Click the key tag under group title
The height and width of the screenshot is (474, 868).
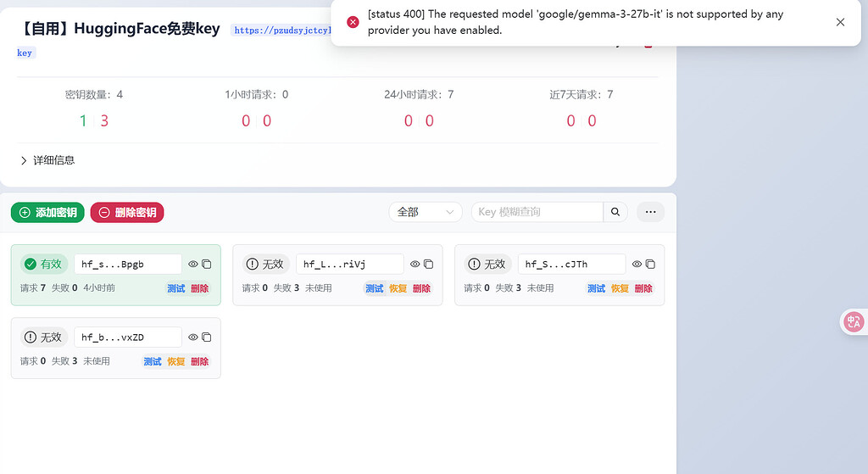pos(25,53)
